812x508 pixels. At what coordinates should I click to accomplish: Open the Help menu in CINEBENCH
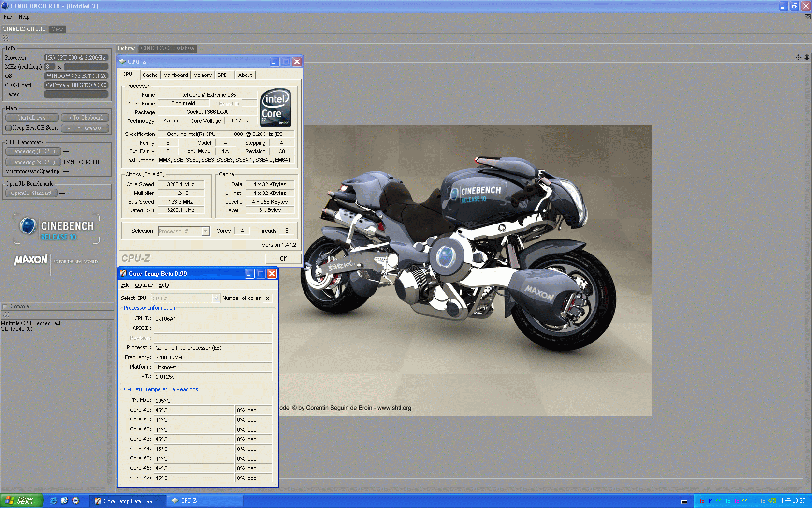pyautogui.click(x=24, y=17)
